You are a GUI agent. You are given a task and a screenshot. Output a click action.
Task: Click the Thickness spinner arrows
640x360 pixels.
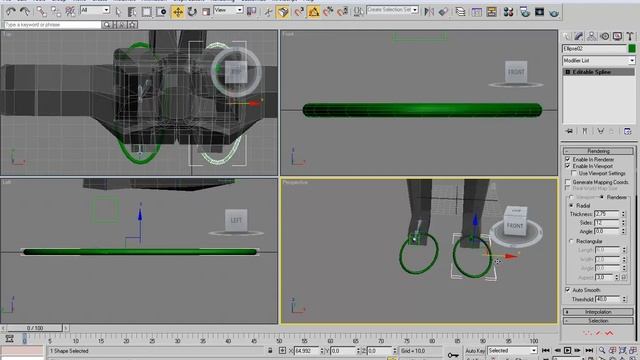623,214
